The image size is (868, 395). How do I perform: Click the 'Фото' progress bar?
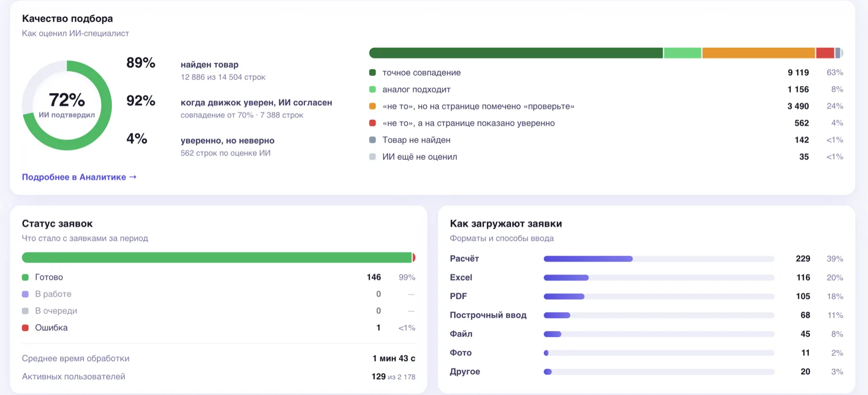(x=659, y=353)
